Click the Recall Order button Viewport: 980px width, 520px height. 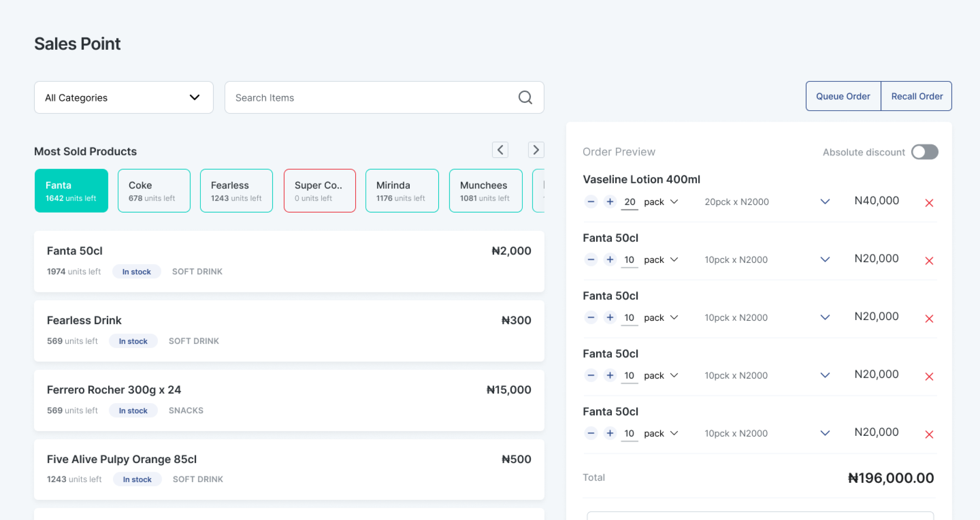[x=916, y=96]
